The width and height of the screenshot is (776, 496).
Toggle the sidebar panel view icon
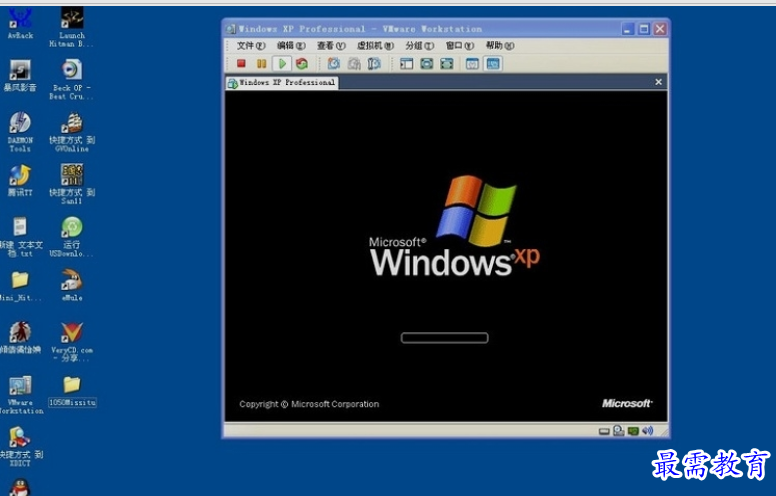click(x=406, y=63)
